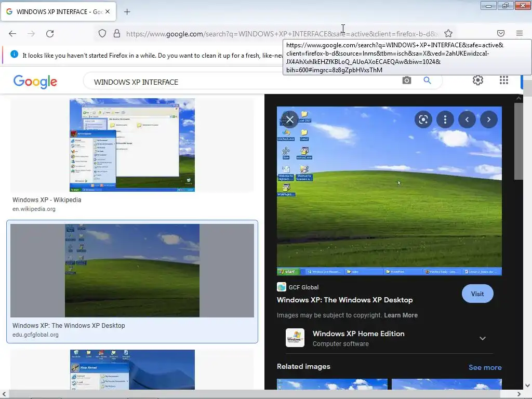Expand the Windows XP Home Edition entry
The height and width of the screenshot is (399, 532).
(x=483, y=338)
